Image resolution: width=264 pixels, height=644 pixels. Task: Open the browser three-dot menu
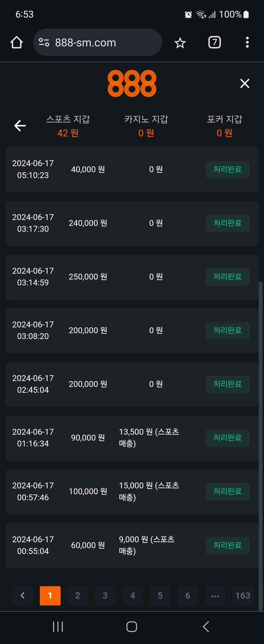[247, 42]
